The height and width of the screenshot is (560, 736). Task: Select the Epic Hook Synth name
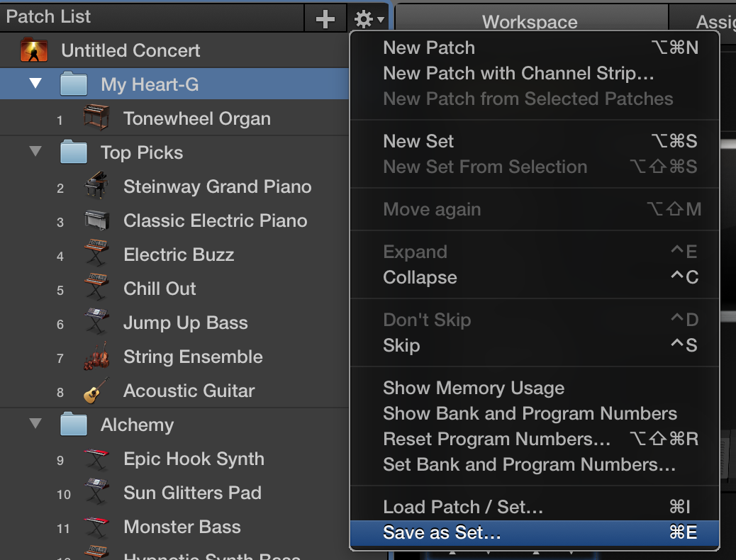click(194, 459)
